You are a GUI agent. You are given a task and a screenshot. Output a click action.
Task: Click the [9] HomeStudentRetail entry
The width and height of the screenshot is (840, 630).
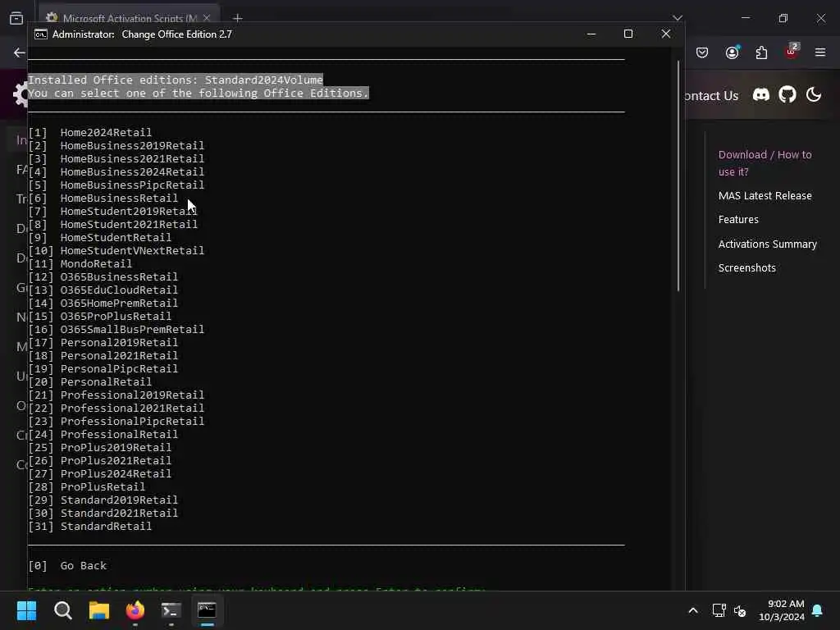pyautogui.click(x=100, y=237)
